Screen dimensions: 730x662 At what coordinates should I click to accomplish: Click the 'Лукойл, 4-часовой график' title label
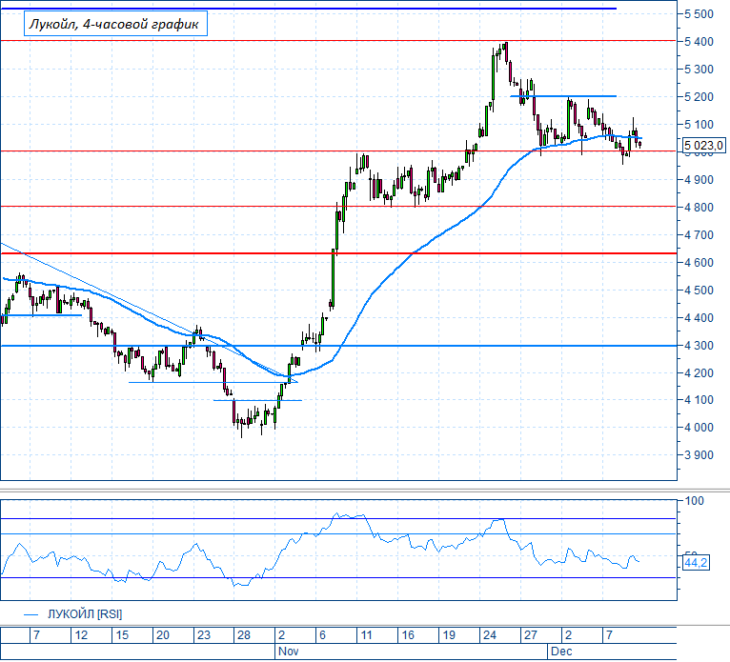point(115,24)
